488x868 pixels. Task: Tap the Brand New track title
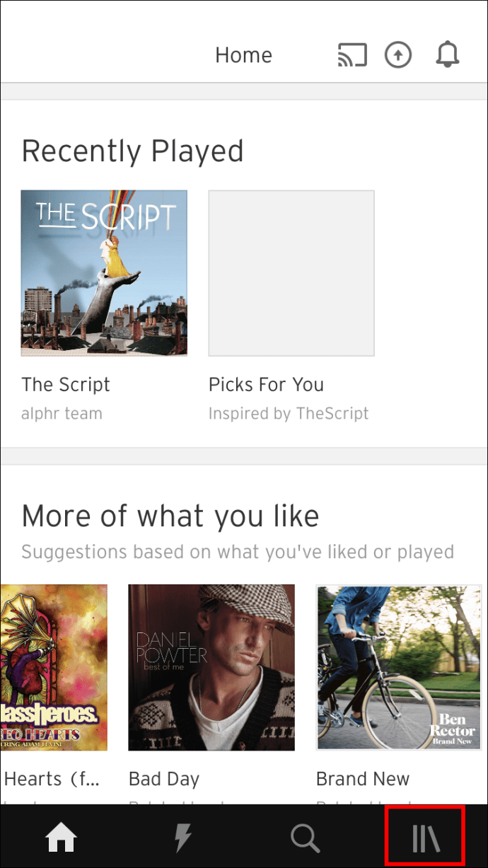pyautogui.click(x=363, y=779)
